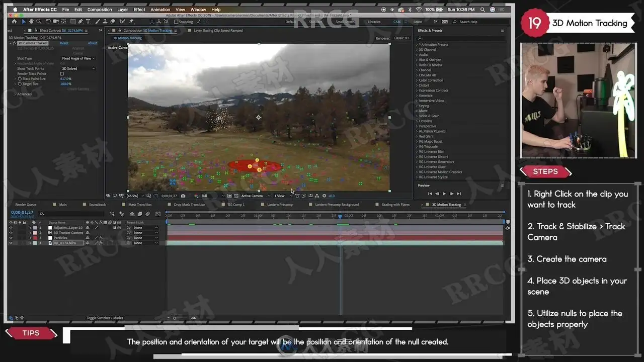
Task: Click Reset for 3D Camera Tracker
Action: click(x=64, y=43)
